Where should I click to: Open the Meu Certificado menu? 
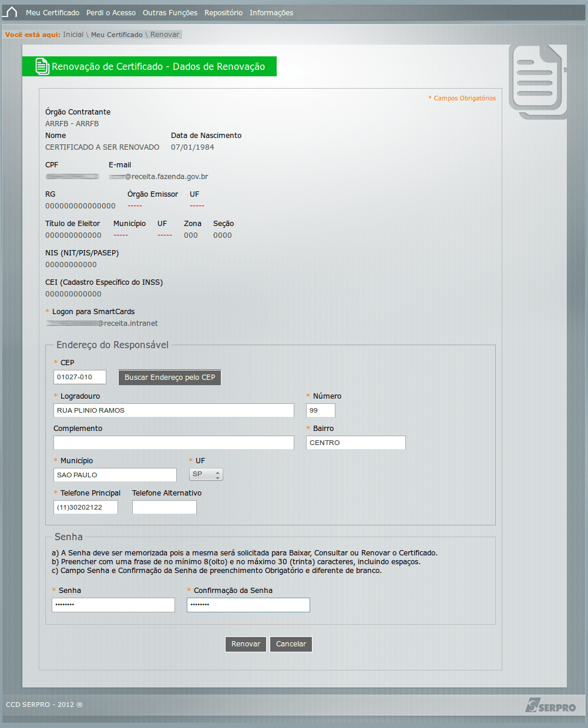click(52, 13)
